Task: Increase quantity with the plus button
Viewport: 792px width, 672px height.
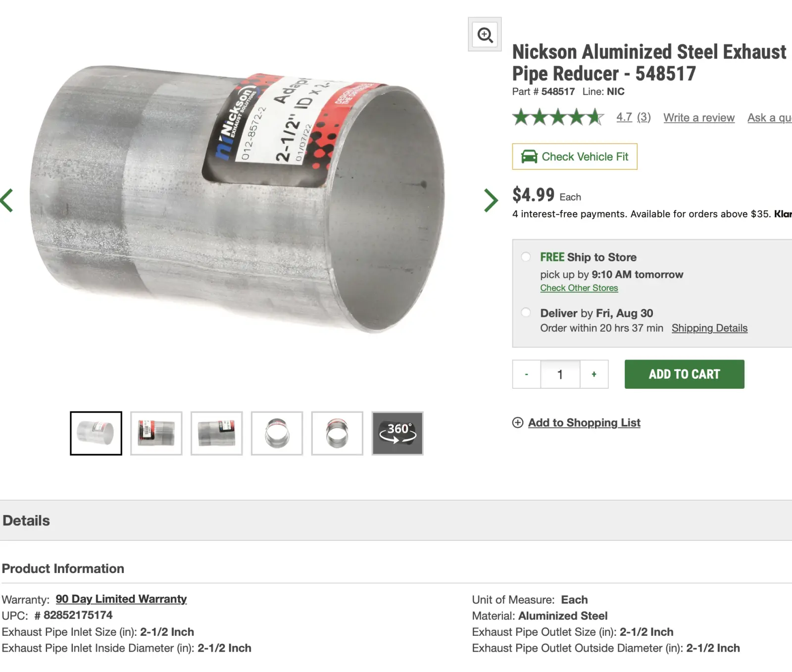Action: tap(594, 374)
